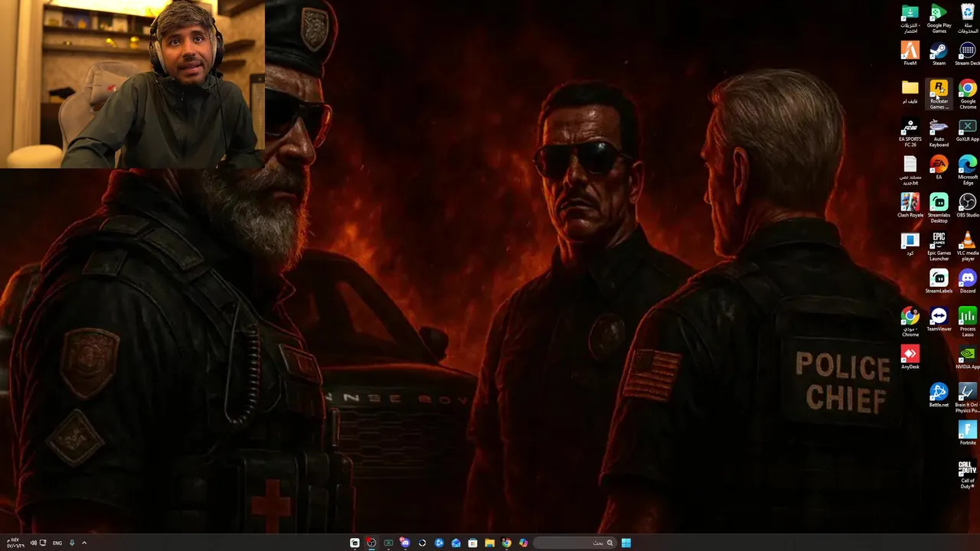Launch Streamlabs Desktop from the desktop
Viewport: 980px width, 551px height.
(x=939, y=208)
